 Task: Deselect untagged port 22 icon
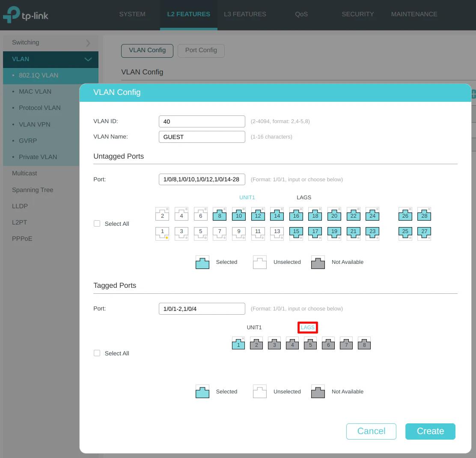click(x=353, y=214)
